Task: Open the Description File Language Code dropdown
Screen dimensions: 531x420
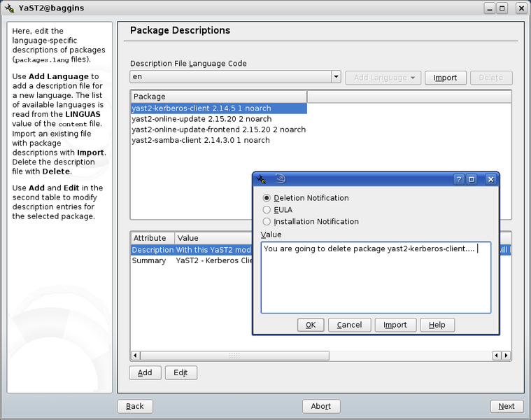Action: click(336, 78)
